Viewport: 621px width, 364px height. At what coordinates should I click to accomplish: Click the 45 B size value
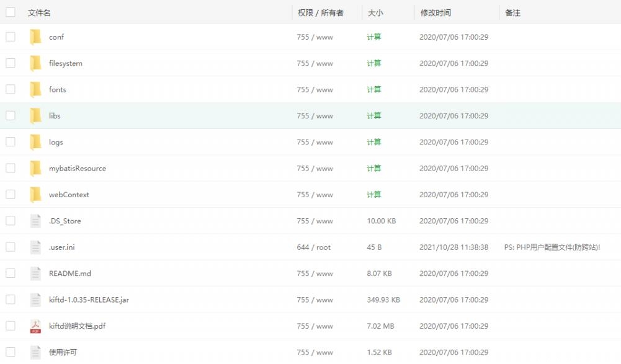click(374, 247)
